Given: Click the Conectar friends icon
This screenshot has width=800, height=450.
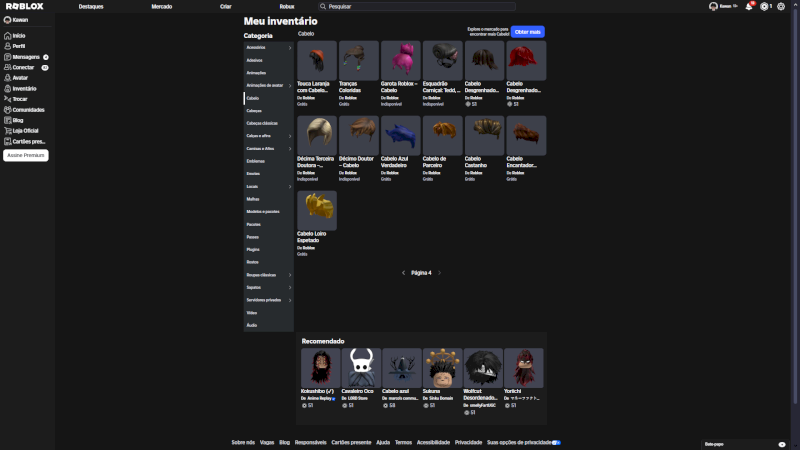Looking at the screenshot, I should pyautogui.click(x=8, y=67).
